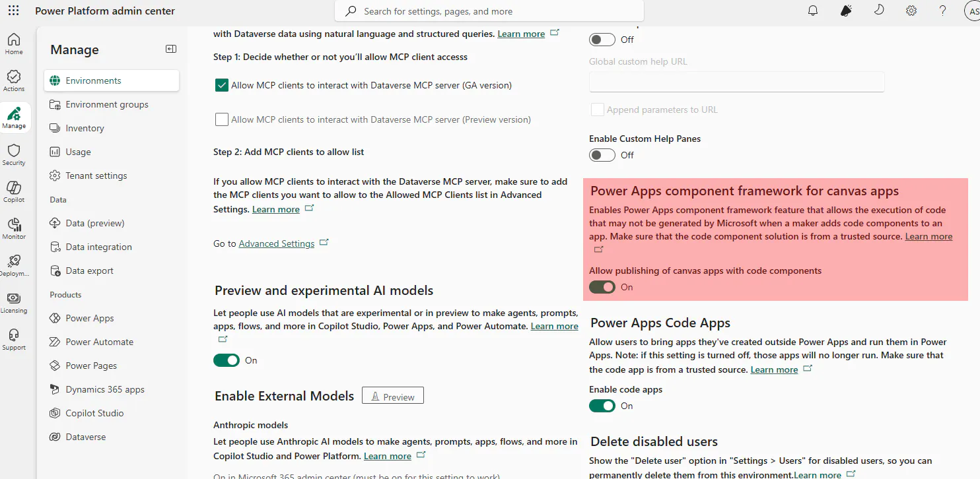Open Licensing in the left rail
This screenshot has width=980, height=479.
[14, 302]
